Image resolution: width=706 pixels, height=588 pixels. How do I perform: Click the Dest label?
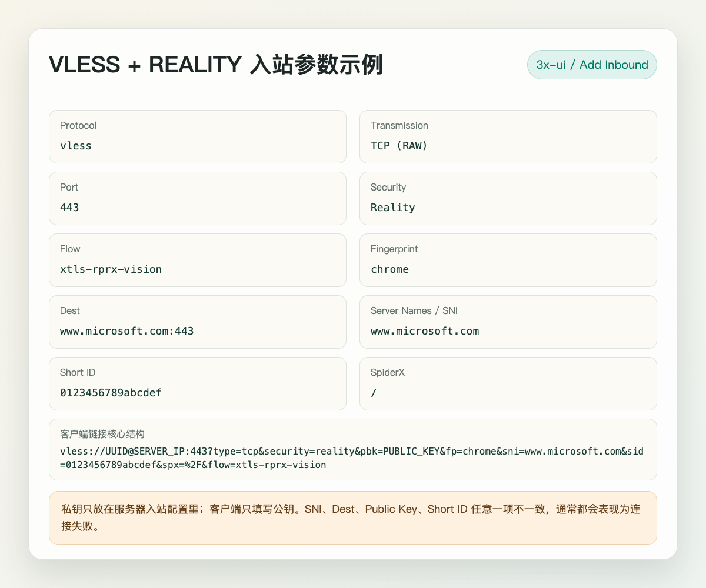70,310
